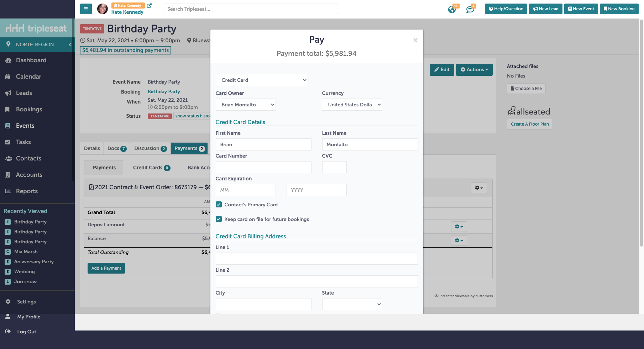Collapse the North Region location selector

(x=70, y=44)
